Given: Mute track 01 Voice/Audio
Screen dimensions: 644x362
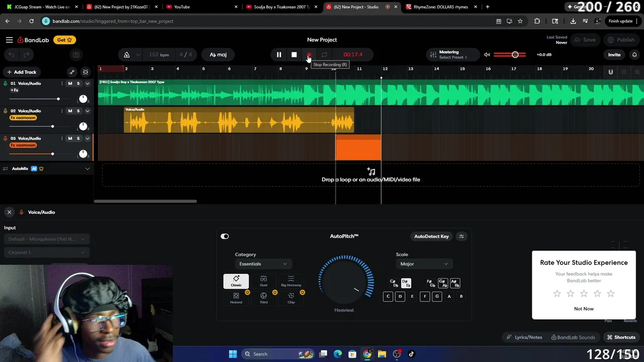Looking at the screenshot, I should point(70,83).
